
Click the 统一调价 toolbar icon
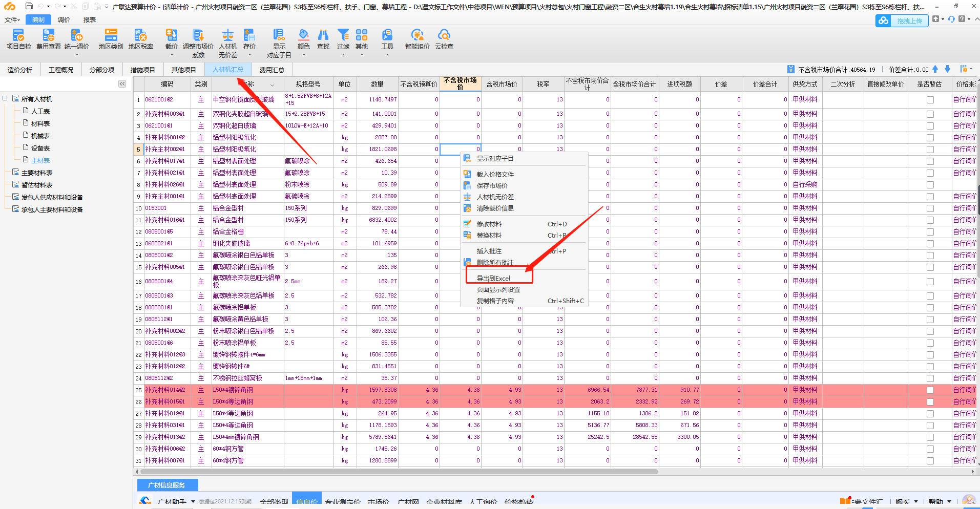pyautogui.click(x=77, y=35)
